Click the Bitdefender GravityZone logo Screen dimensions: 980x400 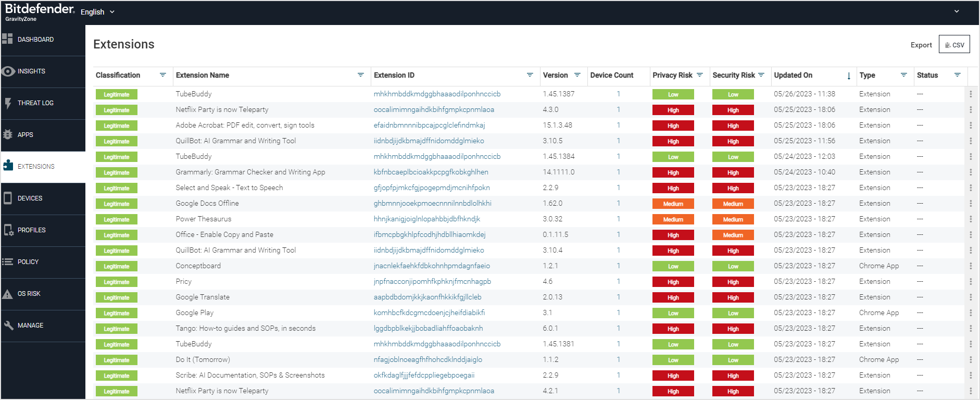point(40,12)
